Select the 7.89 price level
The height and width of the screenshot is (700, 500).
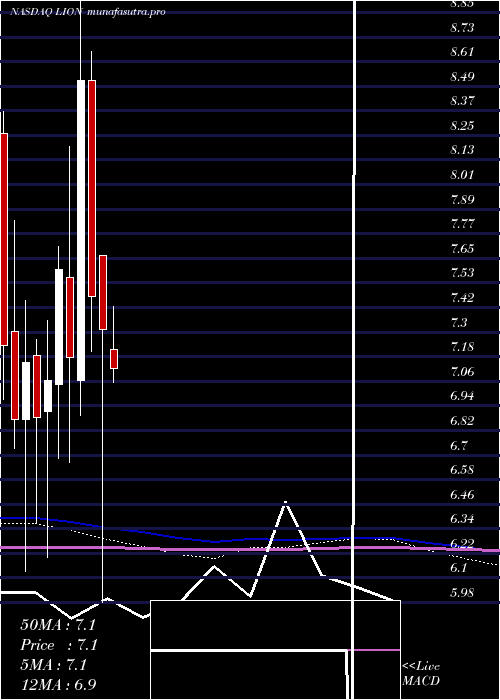click(462, 199)
